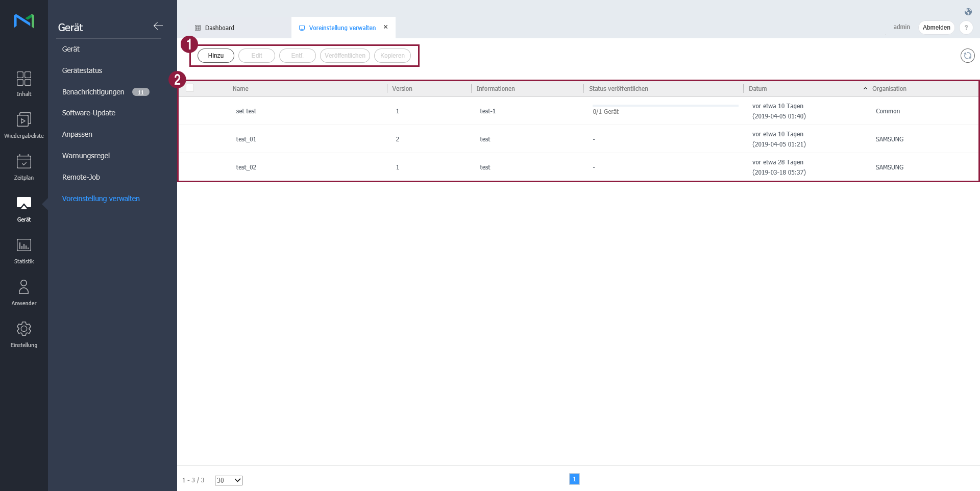Click the publish progress bar for set test
Screen dimensions: 980x491
665,106
